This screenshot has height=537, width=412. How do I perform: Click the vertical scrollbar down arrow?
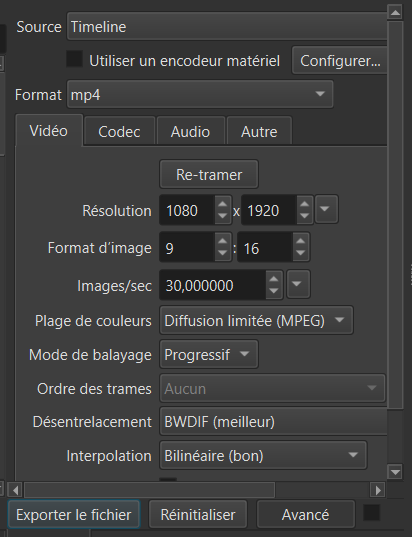click(x=395, y=472)
